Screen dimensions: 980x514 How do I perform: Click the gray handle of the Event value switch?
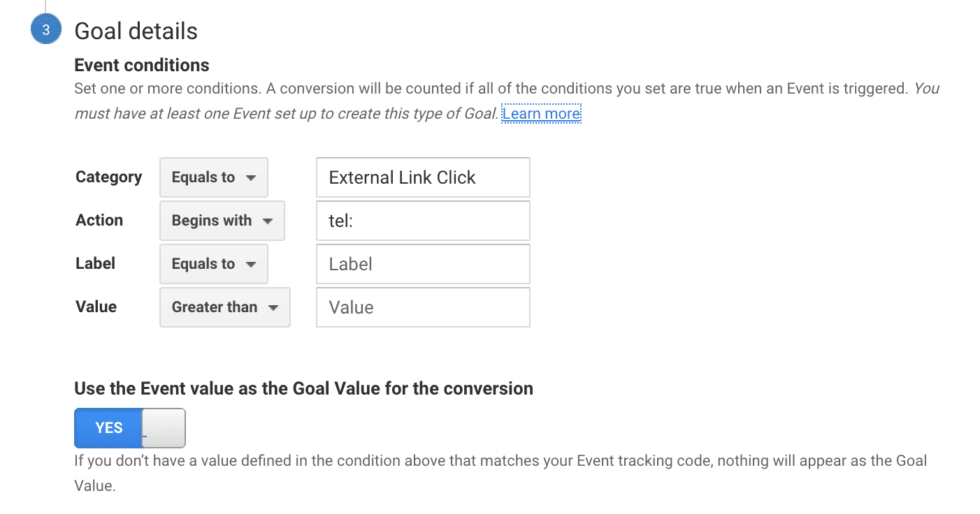pos(164,428)
